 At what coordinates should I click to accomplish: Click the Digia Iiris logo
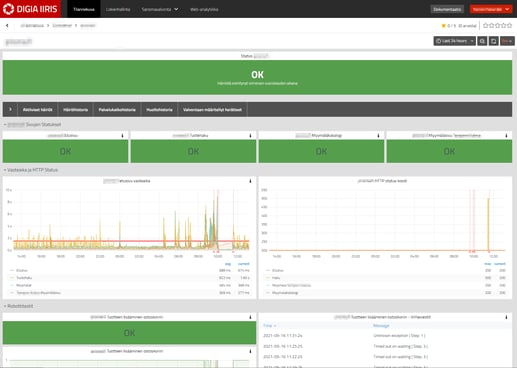(30, 9)
